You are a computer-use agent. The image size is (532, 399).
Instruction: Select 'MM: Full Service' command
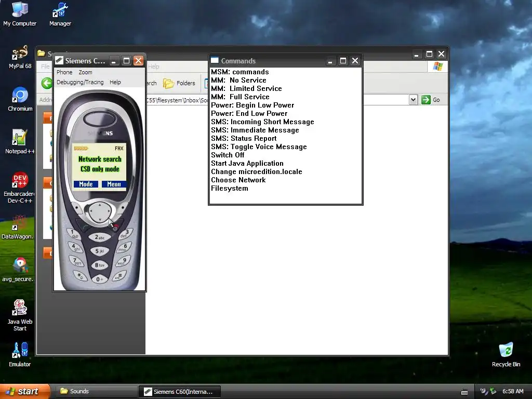coord(240,97)
